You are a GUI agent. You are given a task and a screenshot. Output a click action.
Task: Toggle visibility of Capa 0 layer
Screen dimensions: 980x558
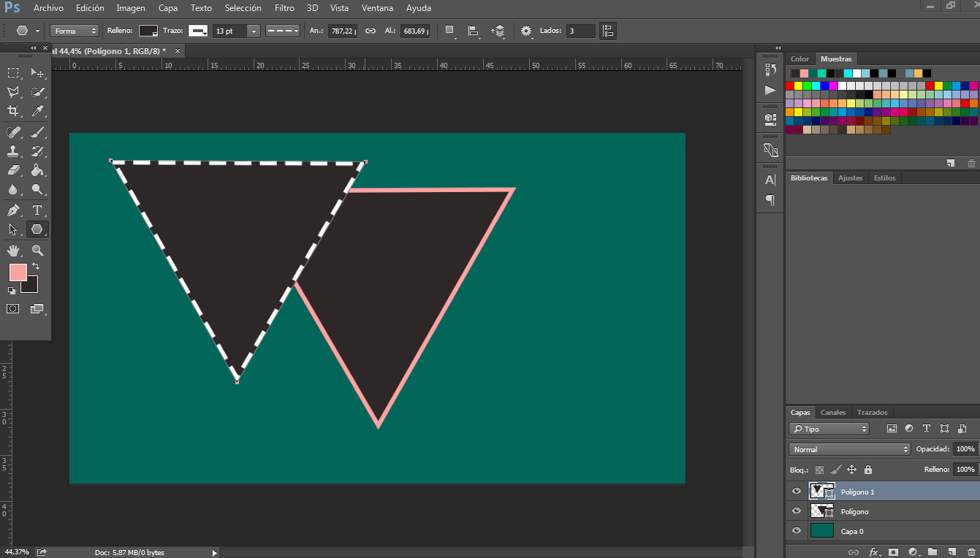click(797, 531)
